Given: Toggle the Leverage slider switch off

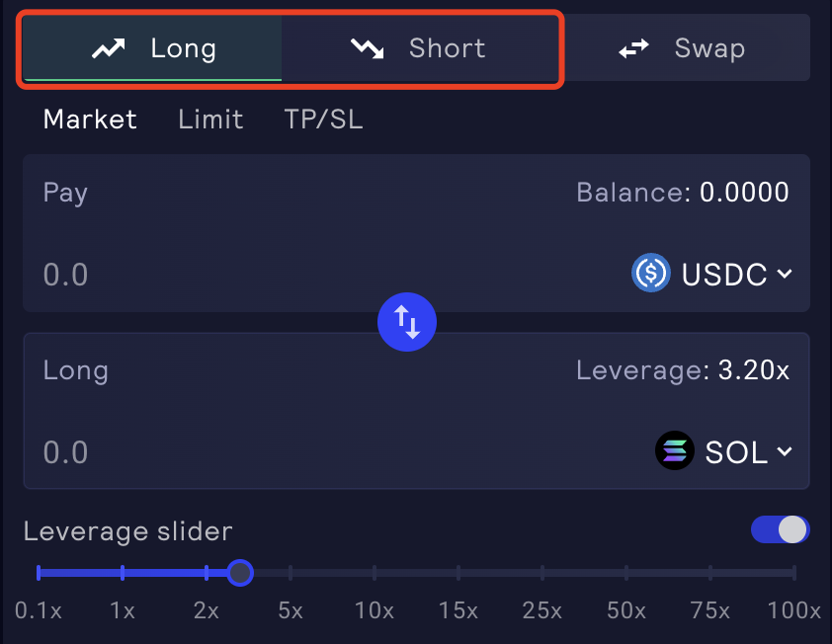Looking at the screenshot, I should click(x=780, y=530).
